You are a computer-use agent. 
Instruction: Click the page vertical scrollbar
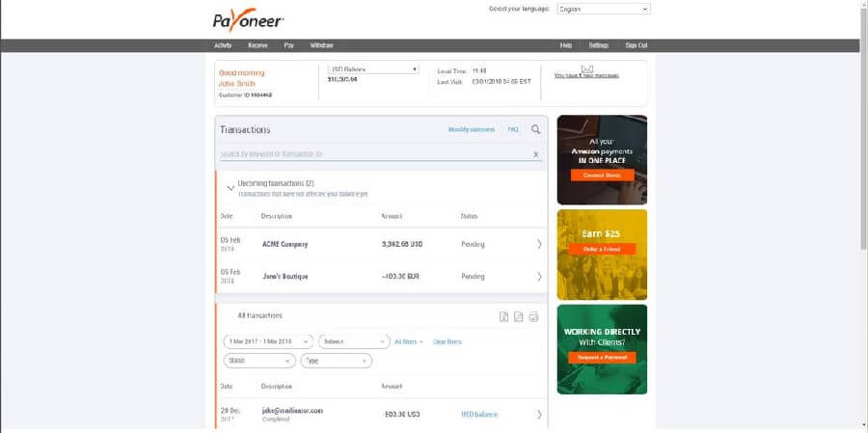click(x=863, y=127)
